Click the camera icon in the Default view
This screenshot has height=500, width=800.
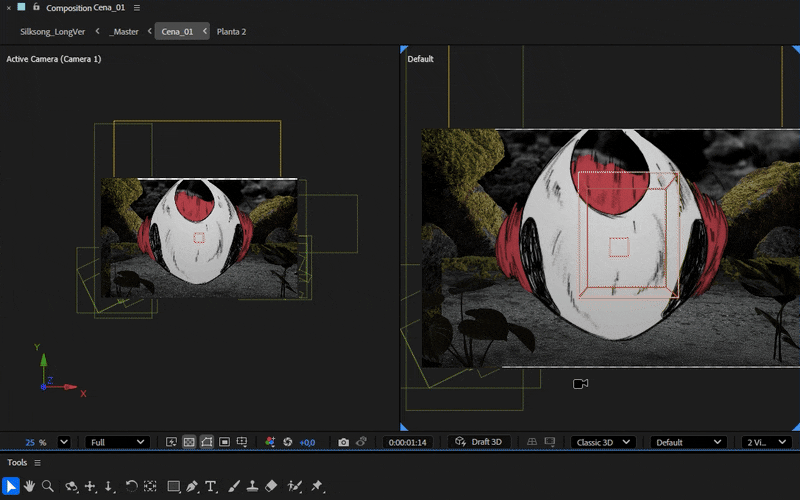point(581,384)
